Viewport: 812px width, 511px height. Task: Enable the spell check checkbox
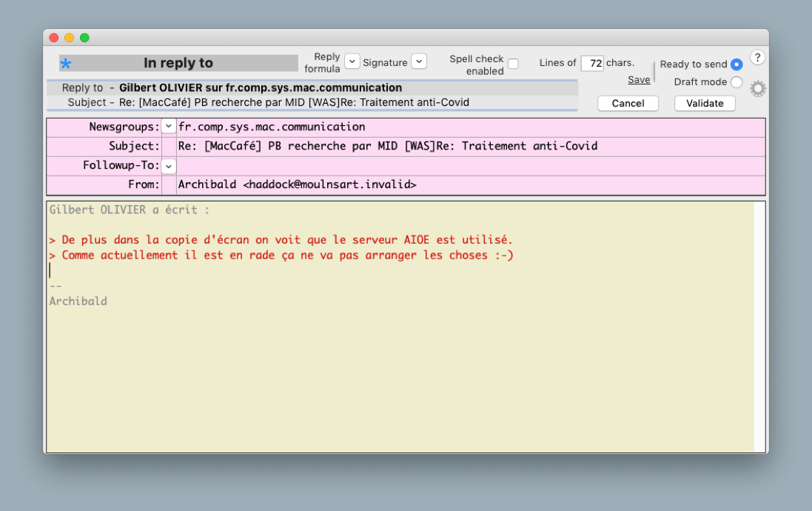(x=513, y=64)
